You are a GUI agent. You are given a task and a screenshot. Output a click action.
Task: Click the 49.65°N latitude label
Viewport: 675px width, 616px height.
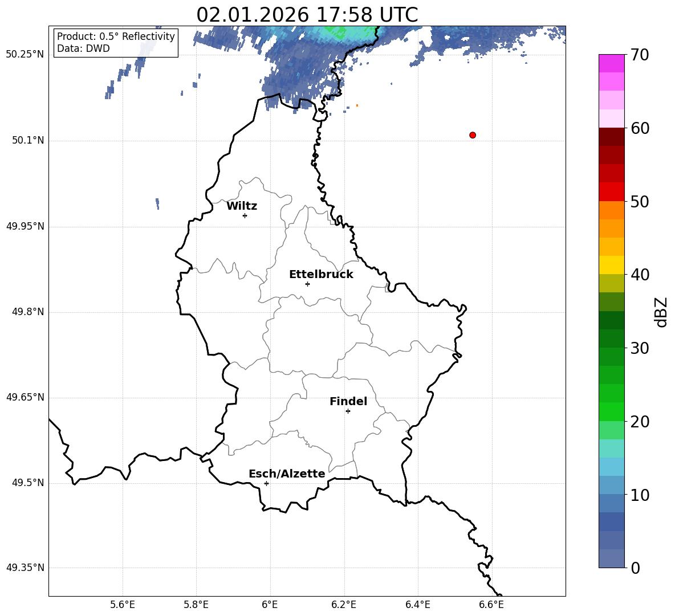click(25, 397)
